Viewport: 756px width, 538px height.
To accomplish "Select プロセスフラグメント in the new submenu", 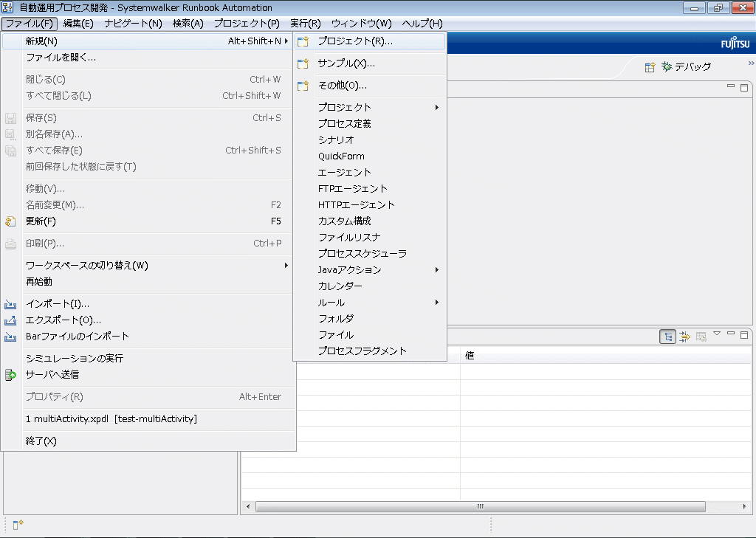I will pyautogui.click(x=370, y=351).
